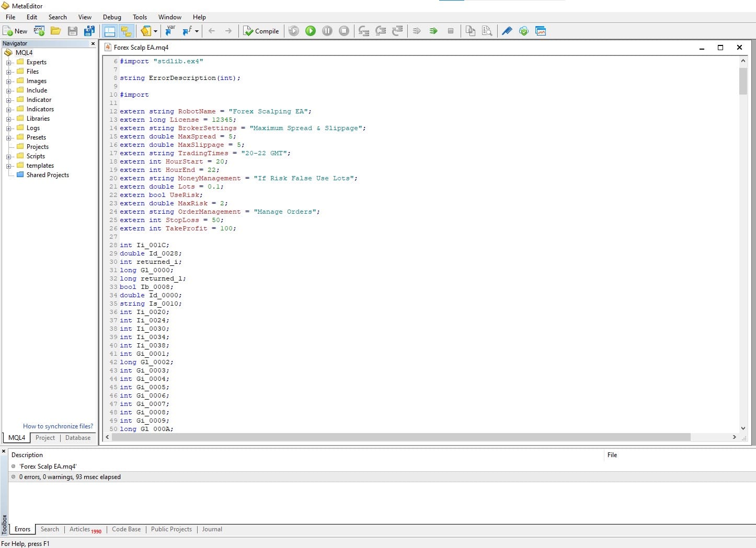Expand the Libraries folder node

pos(8,119)
